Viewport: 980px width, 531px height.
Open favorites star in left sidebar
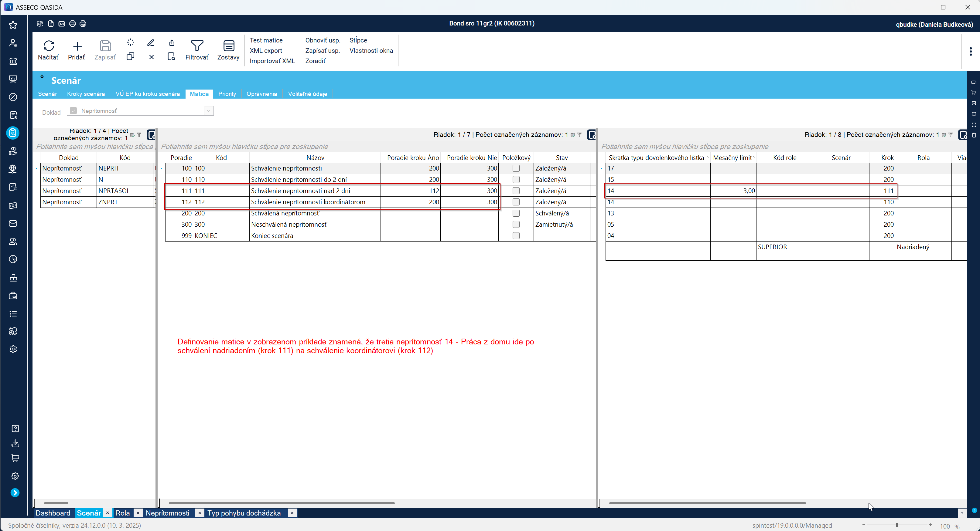tap(13, 25)
